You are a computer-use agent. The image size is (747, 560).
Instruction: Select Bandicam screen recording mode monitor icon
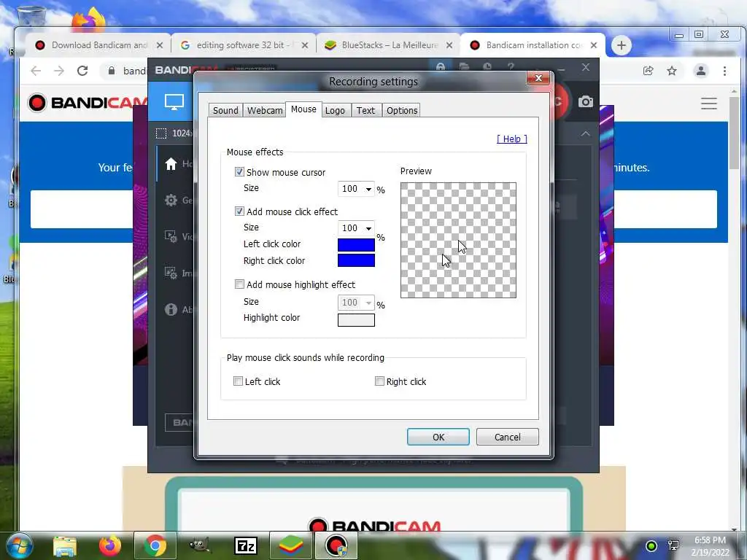[174, 102]
